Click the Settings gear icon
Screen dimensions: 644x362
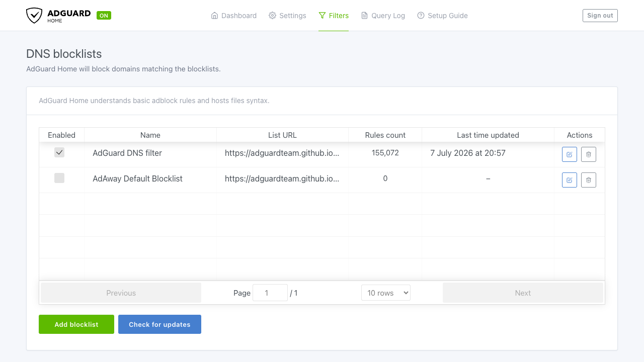pos(273,16)
